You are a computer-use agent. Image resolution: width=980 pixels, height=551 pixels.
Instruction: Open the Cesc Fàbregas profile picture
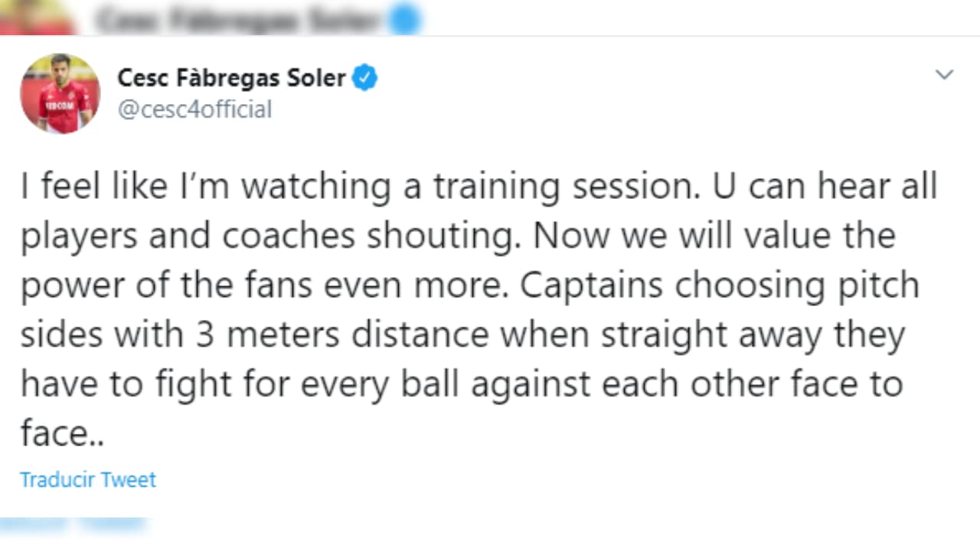point(60,93)
